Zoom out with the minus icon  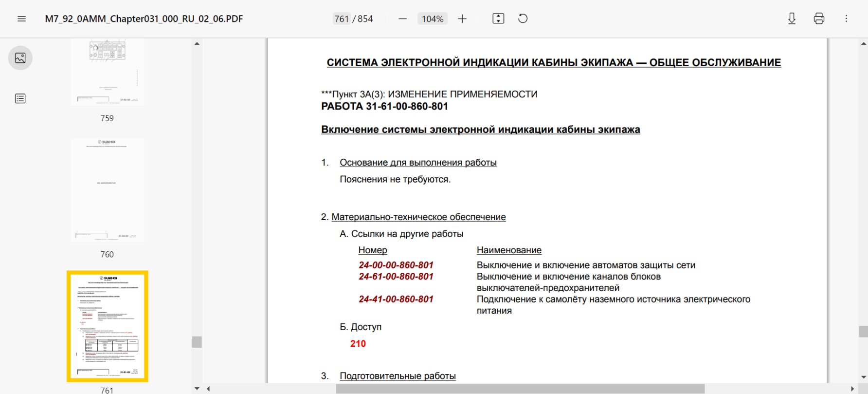[402, 19]
